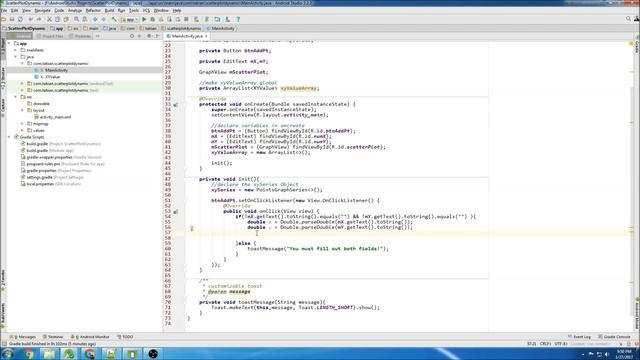This screenshot has width=640, height=360.
Task: Click the Debug app bug icon
Action: [x=153, y=19]
